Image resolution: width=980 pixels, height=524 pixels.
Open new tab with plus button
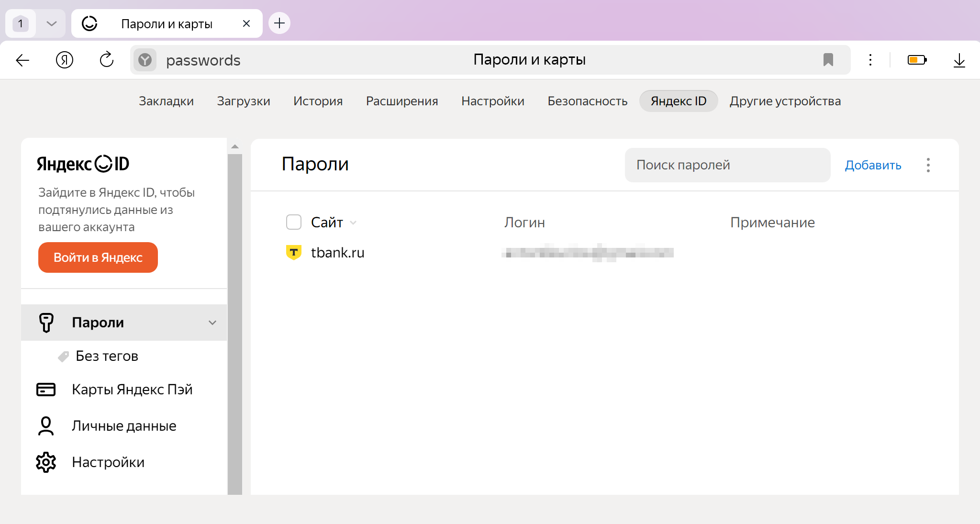click(x=279, y=23)
